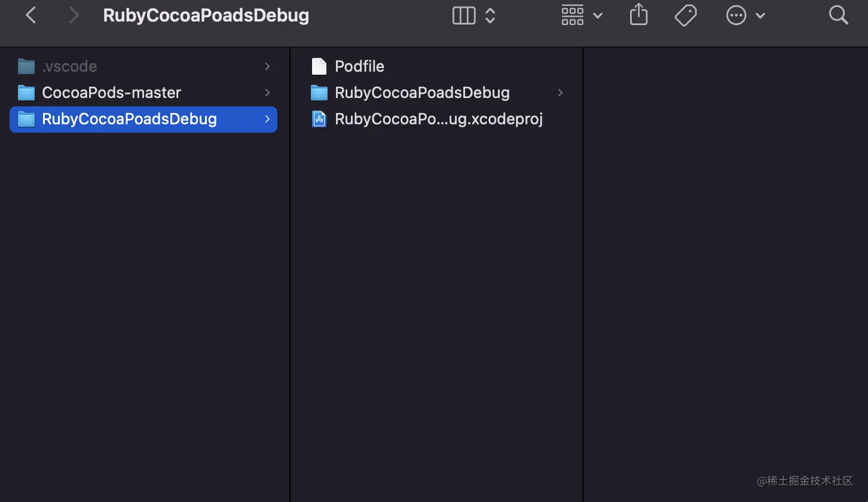Select the Podfile document
The width and height of the screenshot is (868, 502).
point(359,66)
